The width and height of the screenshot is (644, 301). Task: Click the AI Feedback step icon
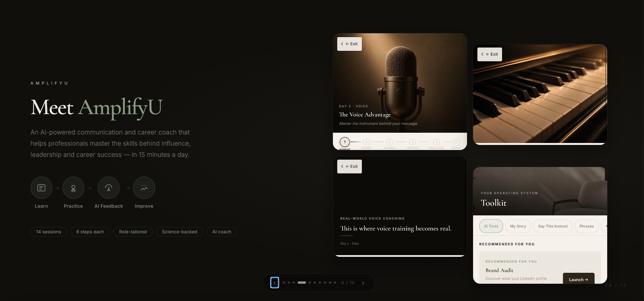click(109, 188)
